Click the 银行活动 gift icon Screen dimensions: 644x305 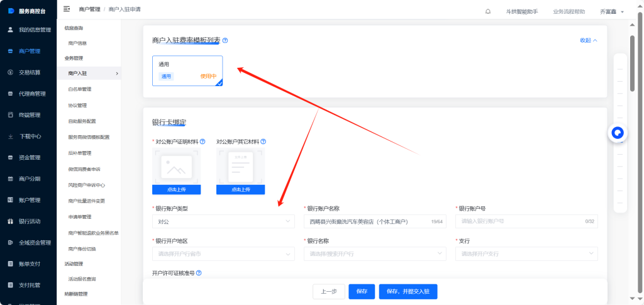click(11, 221)
